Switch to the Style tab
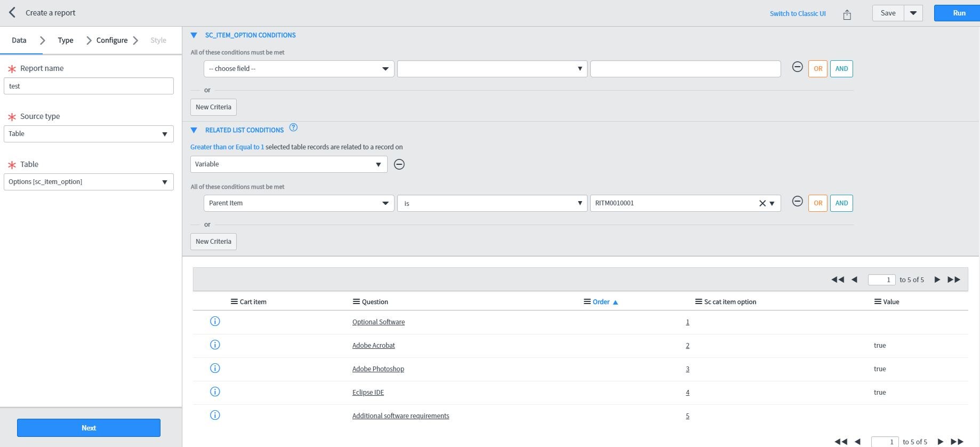This screenshot has width=980, height=447. [x=158, y=40]
